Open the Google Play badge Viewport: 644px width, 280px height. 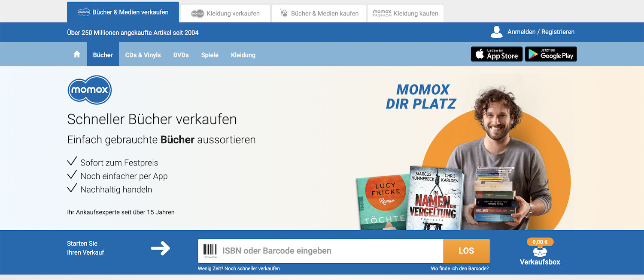tap(551, 54)
